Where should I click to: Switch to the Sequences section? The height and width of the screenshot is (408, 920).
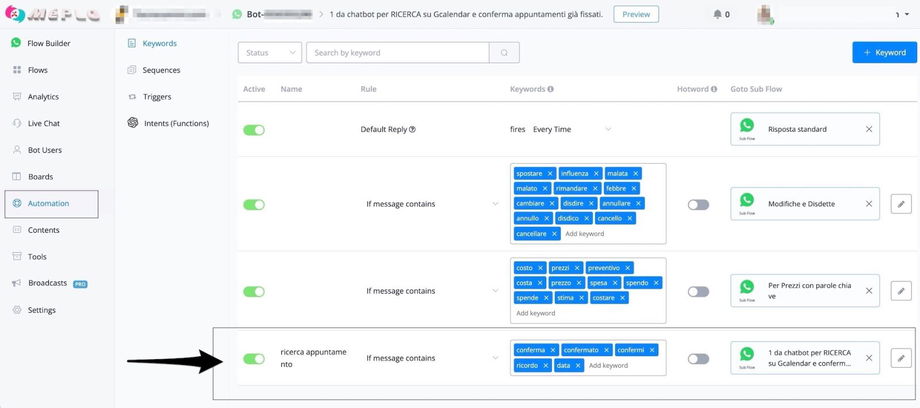coord(161,70)
